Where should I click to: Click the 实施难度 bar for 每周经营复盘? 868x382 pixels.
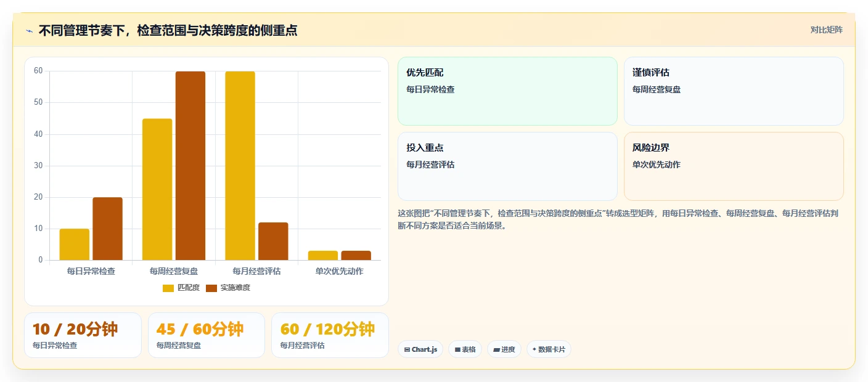pos(190,166)
